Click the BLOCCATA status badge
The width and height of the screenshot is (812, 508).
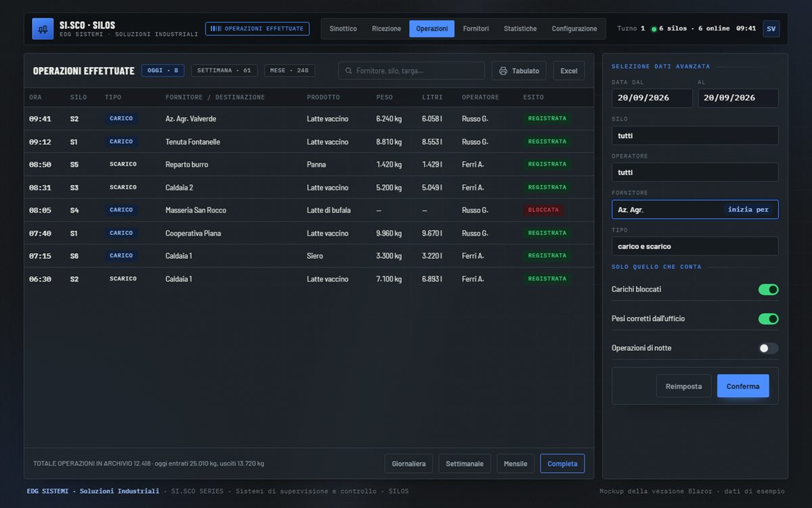coord(543,210)
